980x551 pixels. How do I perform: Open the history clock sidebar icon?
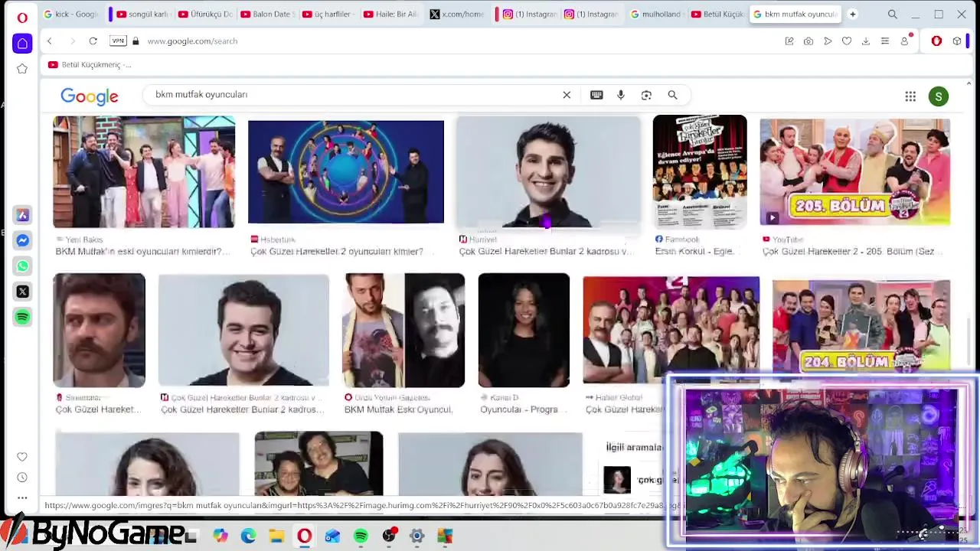22,478
